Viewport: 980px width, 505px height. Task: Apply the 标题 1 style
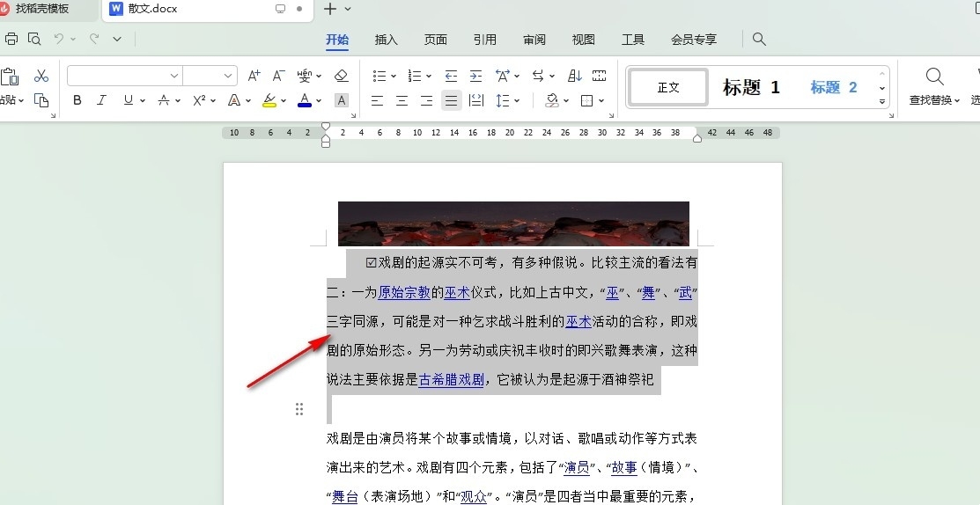coord(751,87)
